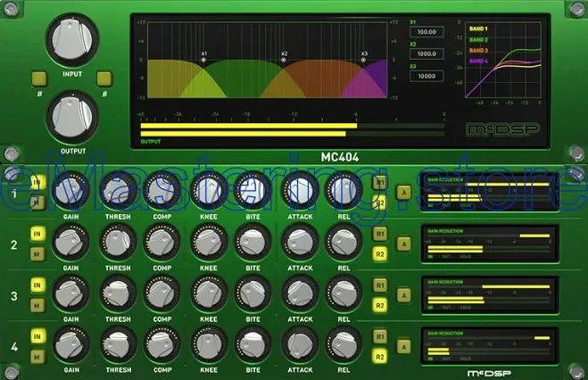This screenshot has width=588, height=380.
Task: Click the X1 crossover frequency field
Action: (427, 32)
